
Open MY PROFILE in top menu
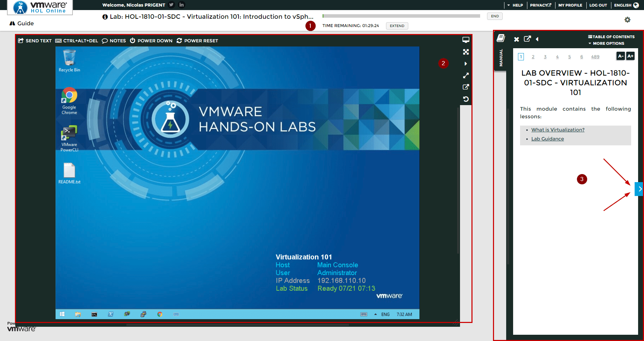pos(570,5)
